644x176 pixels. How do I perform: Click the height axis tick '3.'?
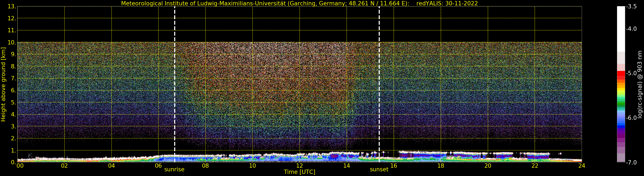click(x=13, y=126)
